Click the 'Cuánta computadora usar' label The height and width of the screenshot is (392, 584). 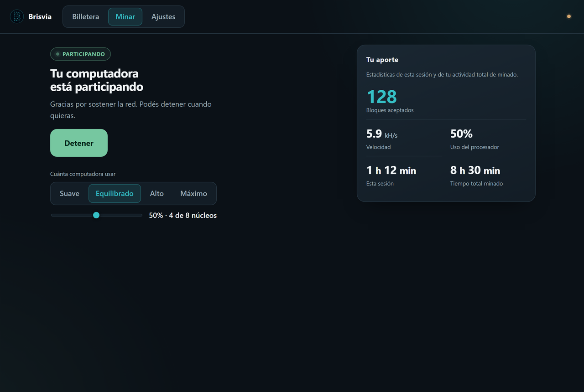[x=83, y=174]
